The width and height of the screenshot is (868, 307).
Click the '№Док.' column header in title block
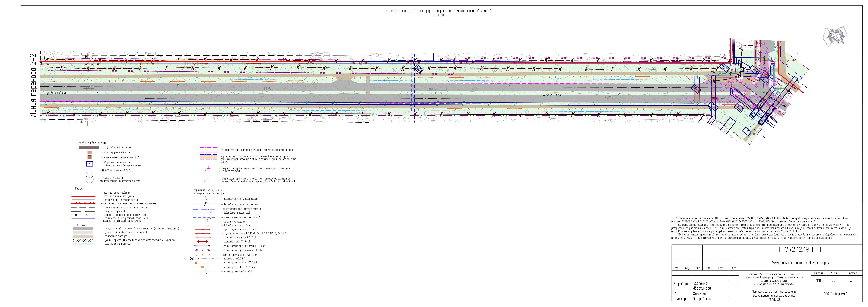pos(708,268)
